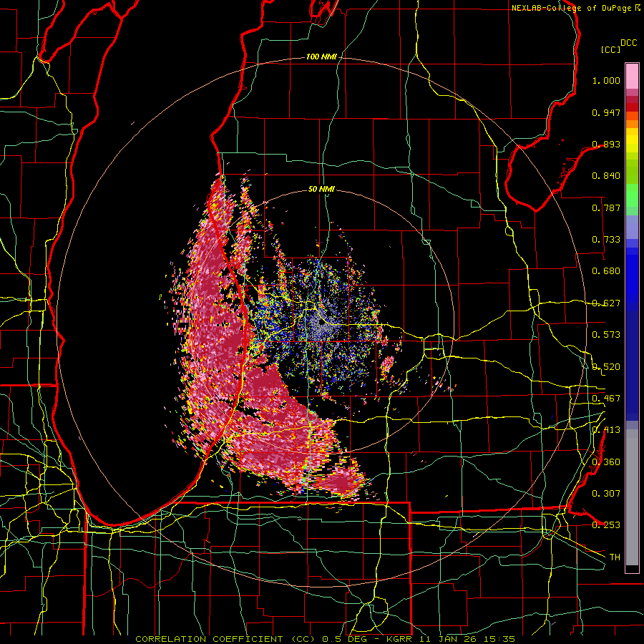Image resolution: width=644 pixels, height=644 pixels.
Task: Click the 50 NMI range ring label
Action: tap(321, 190)
